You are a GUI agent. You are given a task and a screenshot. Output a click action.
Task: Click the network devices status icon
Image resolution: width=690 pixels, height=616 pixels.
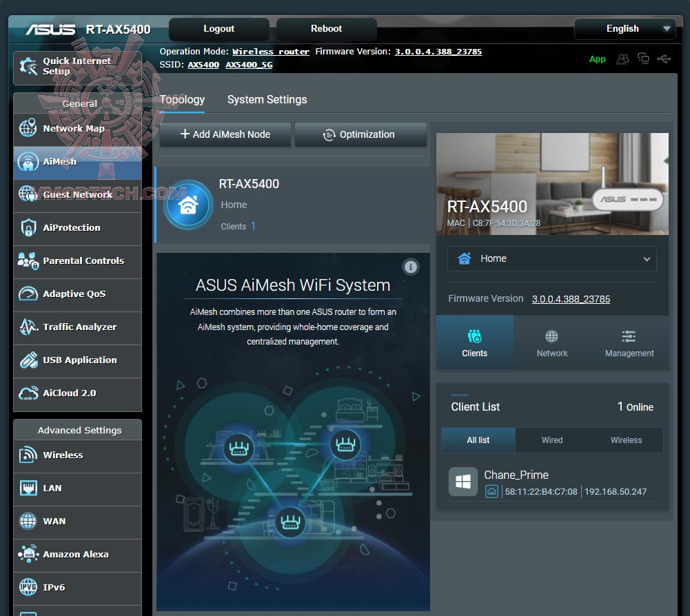(x=643, y=59)
